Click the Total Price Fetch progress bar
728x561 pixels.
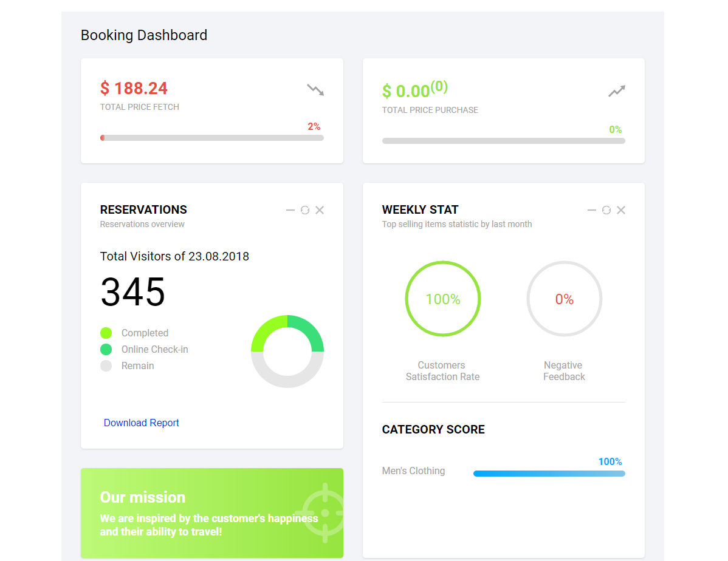coord(212,138)
